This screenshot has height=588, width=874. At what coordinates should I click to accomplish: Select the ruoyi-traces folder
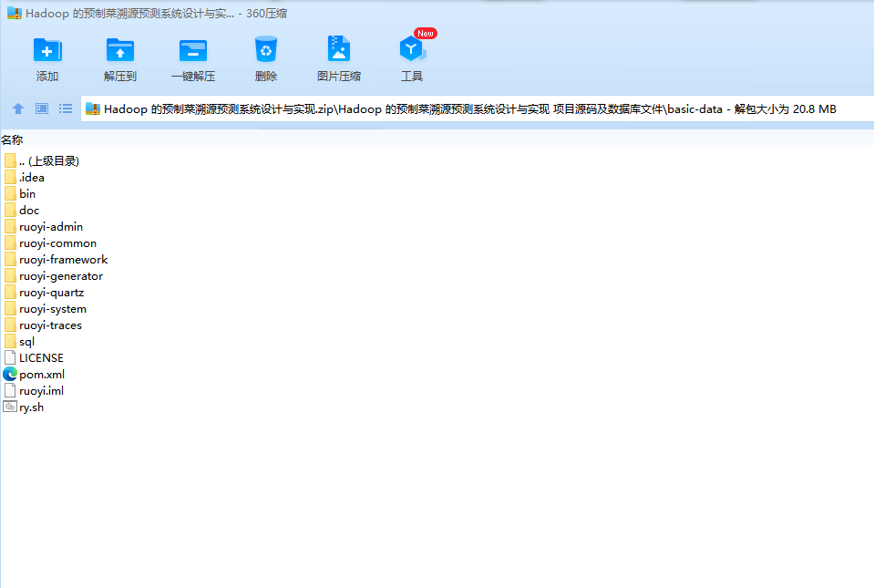tap(44, 325)
